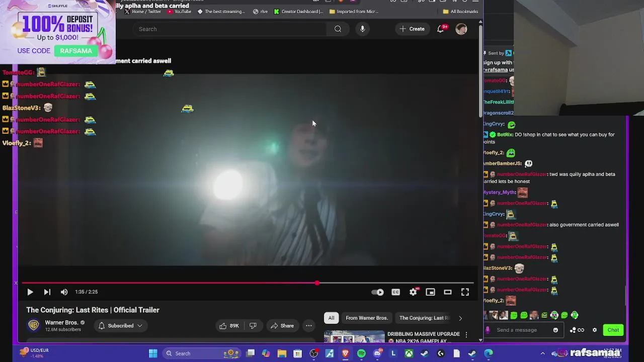The width and height of the screenshot is (644, 362).
Task: Click the Send a message chat field
Action: (522, 330)
